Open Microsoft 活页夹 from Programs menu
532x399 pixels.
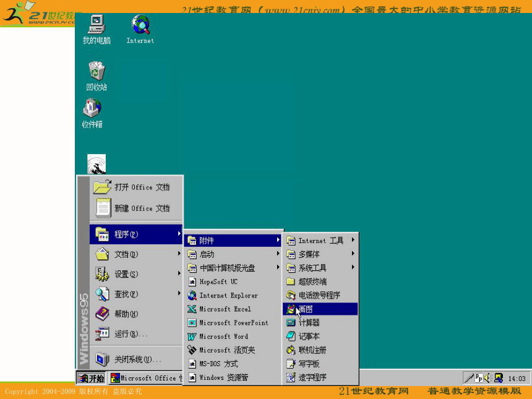point(233,350)
